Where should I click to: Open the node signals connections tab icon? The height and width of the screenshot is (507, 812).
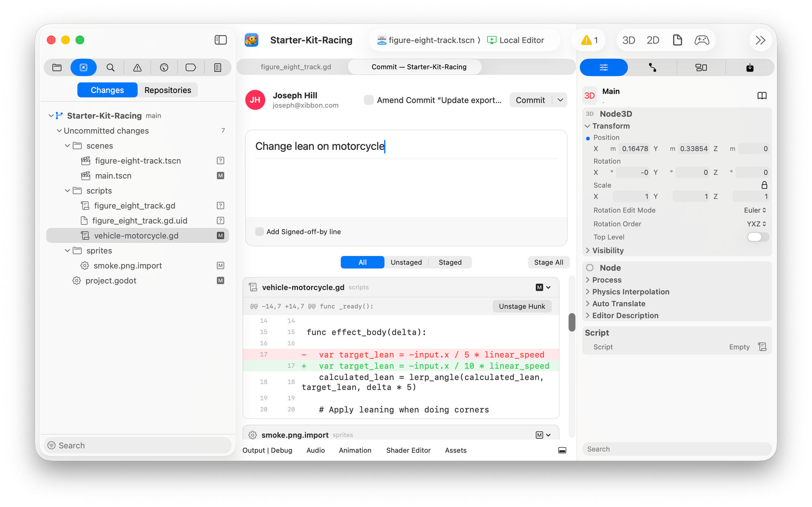tap(652, 67)
